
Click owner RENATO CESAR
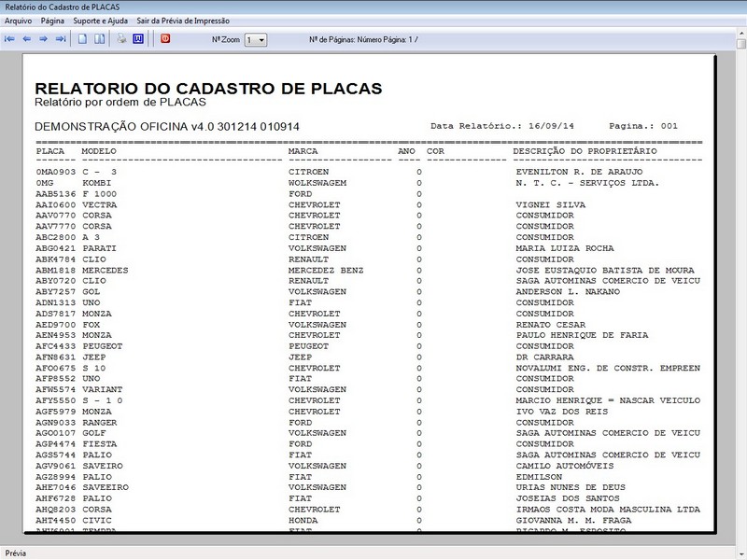pyautogui.click(x=551, y=325)
